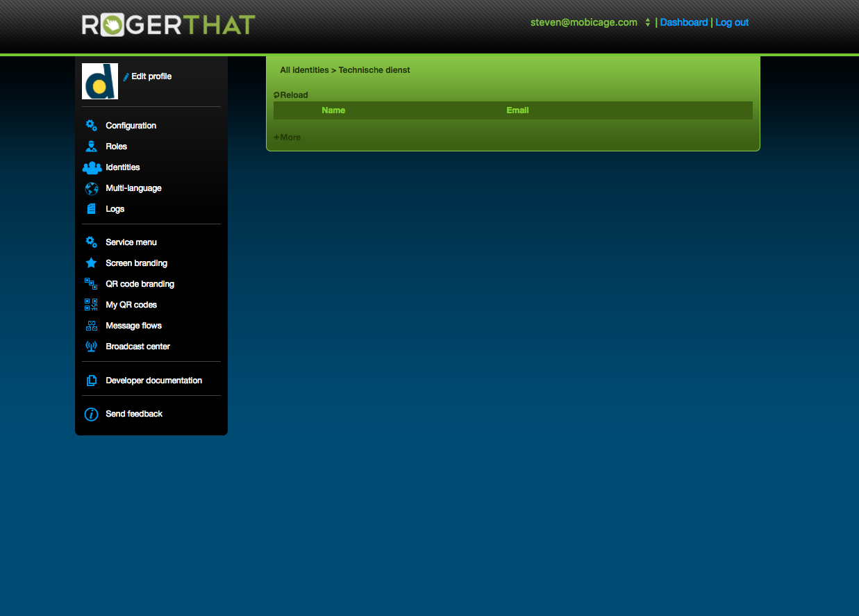The image size is (859, 616).
Task: Click All identities in breadcrumb
Action: [304, 70]
